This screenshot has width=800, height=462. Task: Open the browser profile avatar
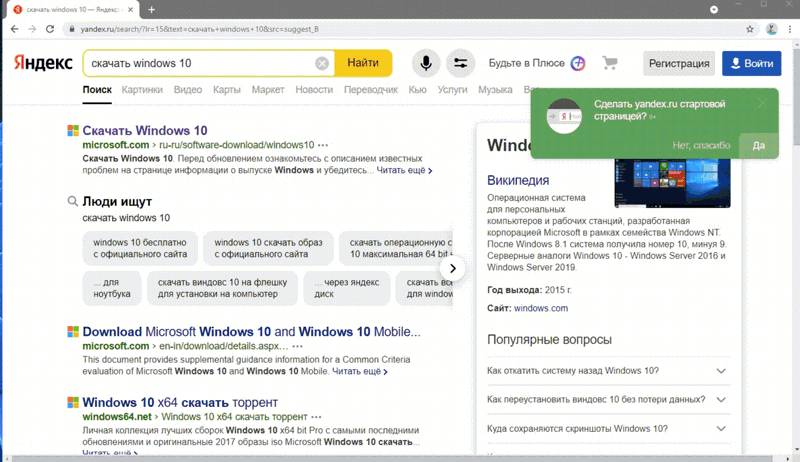tap(771, 29)
